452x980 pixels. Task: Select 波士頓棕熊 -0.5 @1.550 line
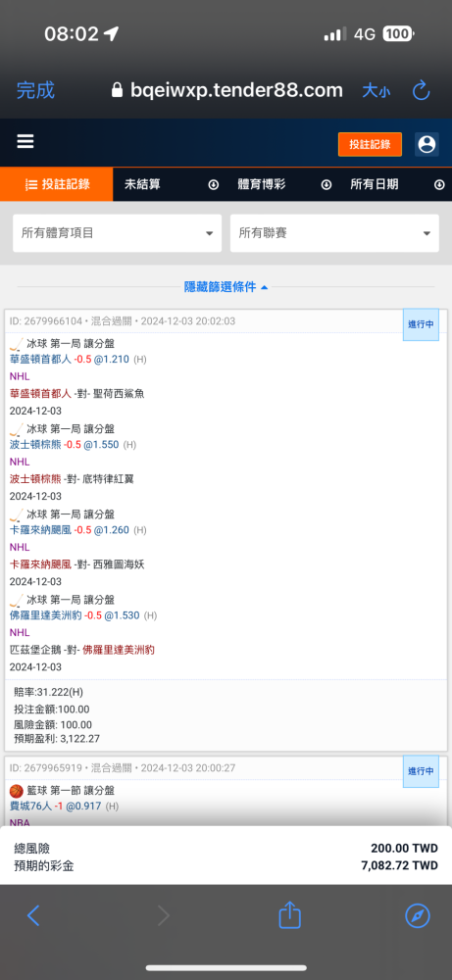point(73,445)
